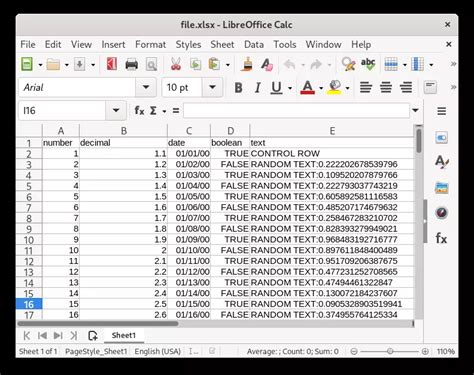Select the Clone Formatting paintbrush
The height and width of the screenshot is (375, 474).
pyautogui.click(x=247, y=64)
